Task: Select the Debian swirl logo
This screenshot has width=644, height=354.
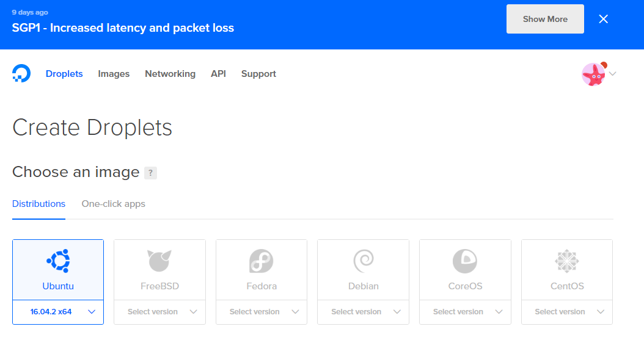Action: (x=364, y=261)
